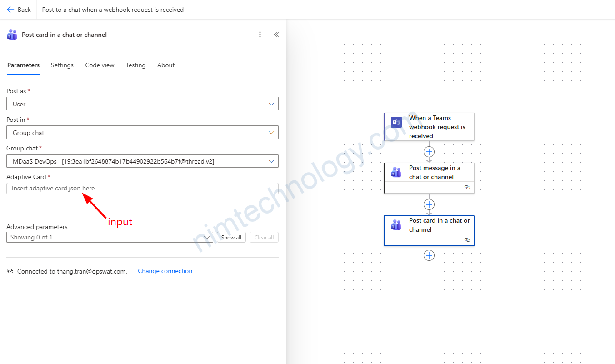The width and height of the screenshot is (615, 364).
Task: Click the Adaptive Card json input field
Action: pyautogui.click(x=142, y=189)
